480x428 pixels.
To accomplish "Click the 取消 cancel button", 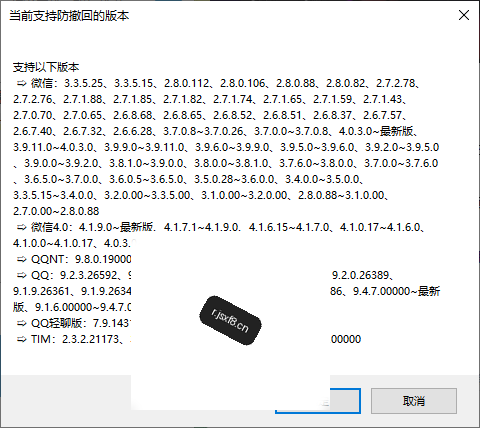I will [x=414, y=401].
